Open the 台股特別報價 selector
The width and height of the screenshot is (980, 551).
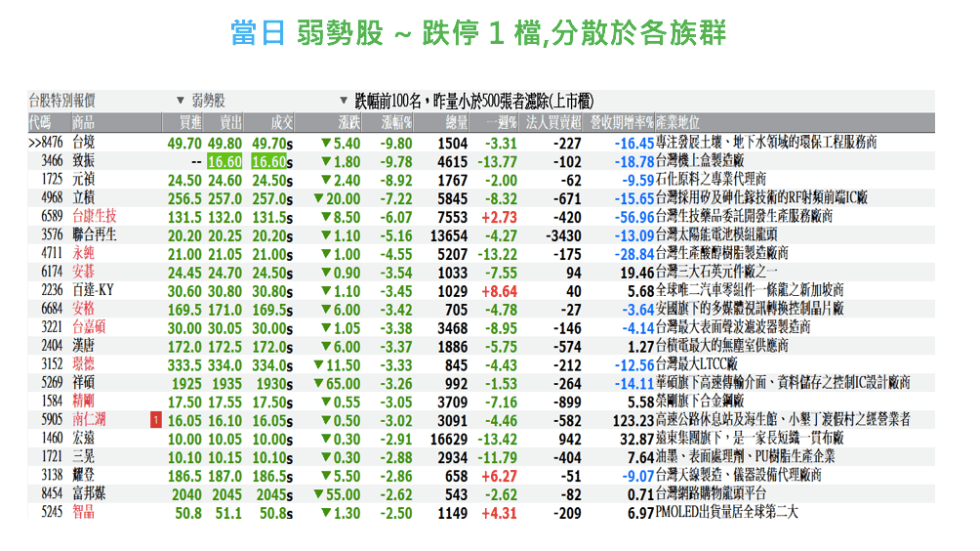pyautogui.click(x=62, y=101)
